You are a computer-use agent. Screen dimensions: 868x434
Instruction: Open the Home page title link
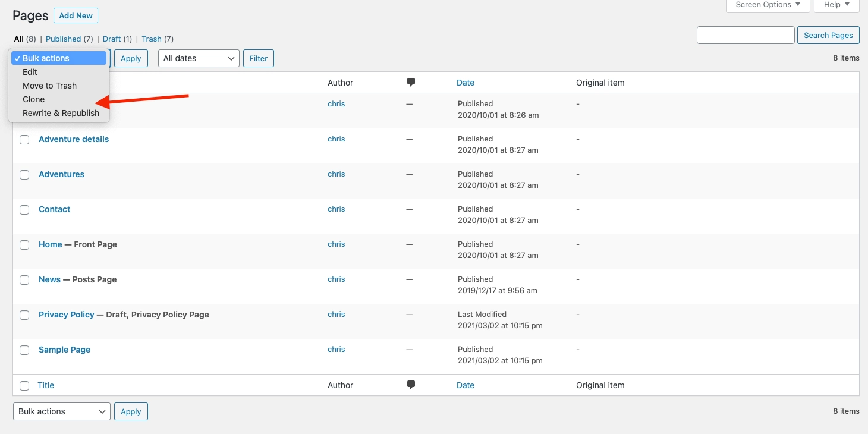(x=51, y=244)
